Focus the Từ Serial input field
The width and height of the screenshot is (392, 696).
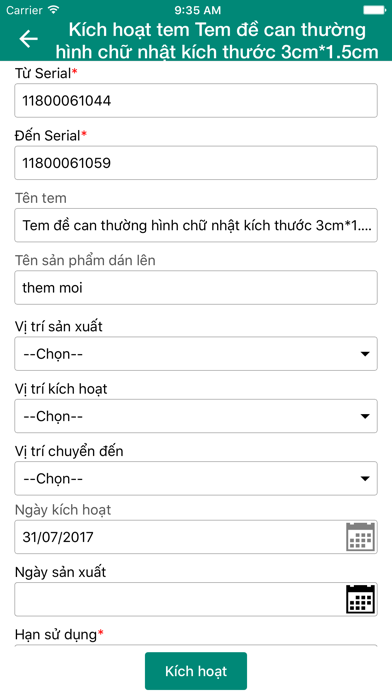coord(196,101)
